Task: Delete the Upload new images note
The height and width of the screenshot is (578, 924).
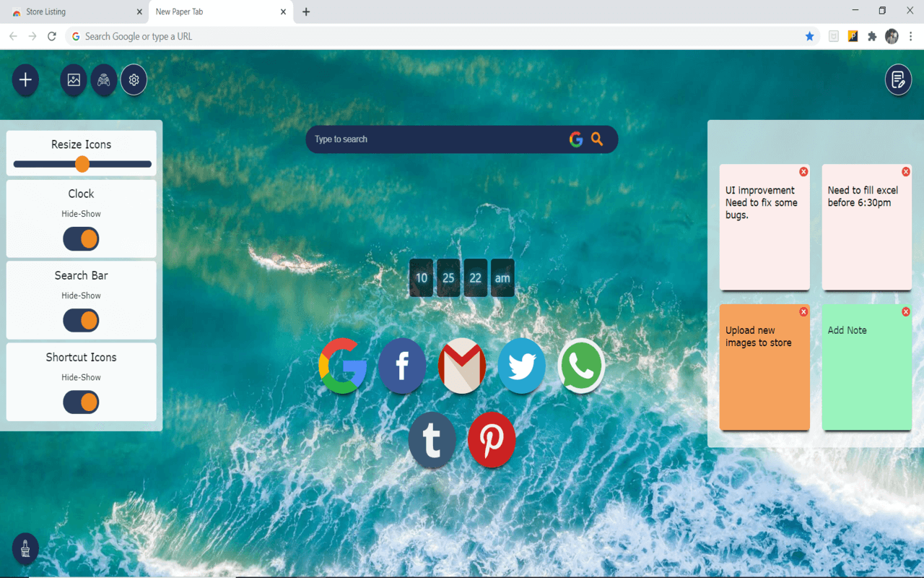Action: pyautogui.click(x=803, y=311)
